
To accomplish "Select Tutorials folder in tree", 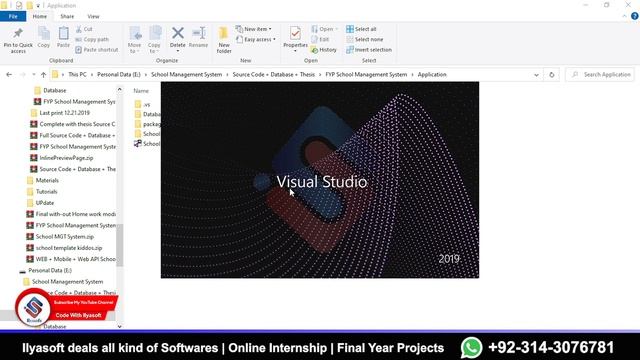I will tap(42, 191).
